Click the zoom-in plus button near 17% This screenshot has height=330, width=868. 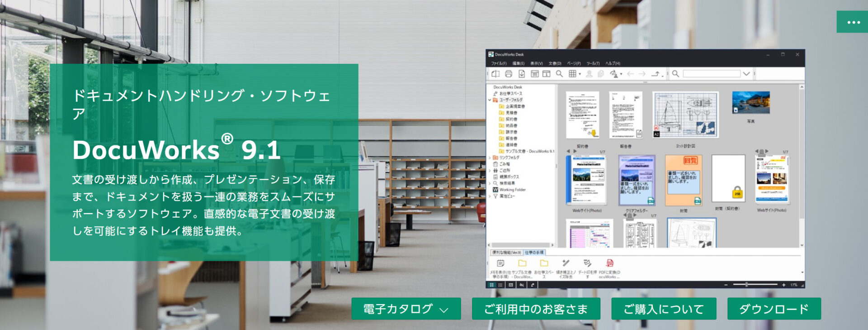[784, 285]
